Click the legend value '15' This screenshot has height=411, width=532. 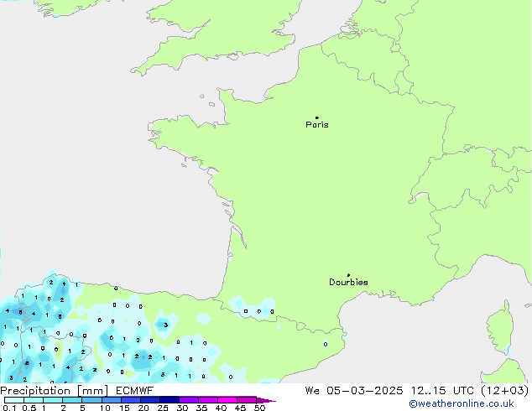pyautogui.click(x=124, y=408)
